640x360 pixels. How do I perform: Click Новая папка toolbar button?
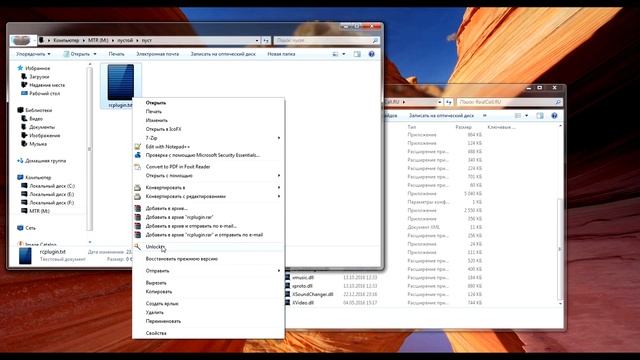click(x=281, y=54)
